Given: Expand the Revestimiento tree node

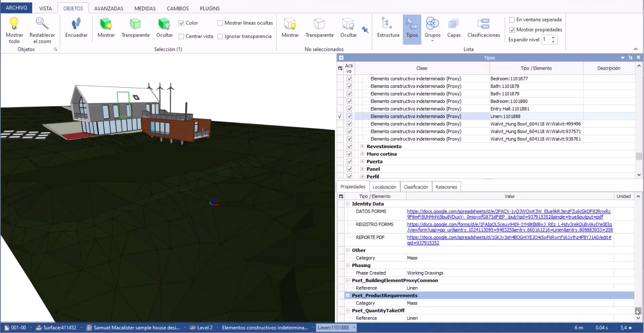Looking at the screenshot, I should coord(362,146).
